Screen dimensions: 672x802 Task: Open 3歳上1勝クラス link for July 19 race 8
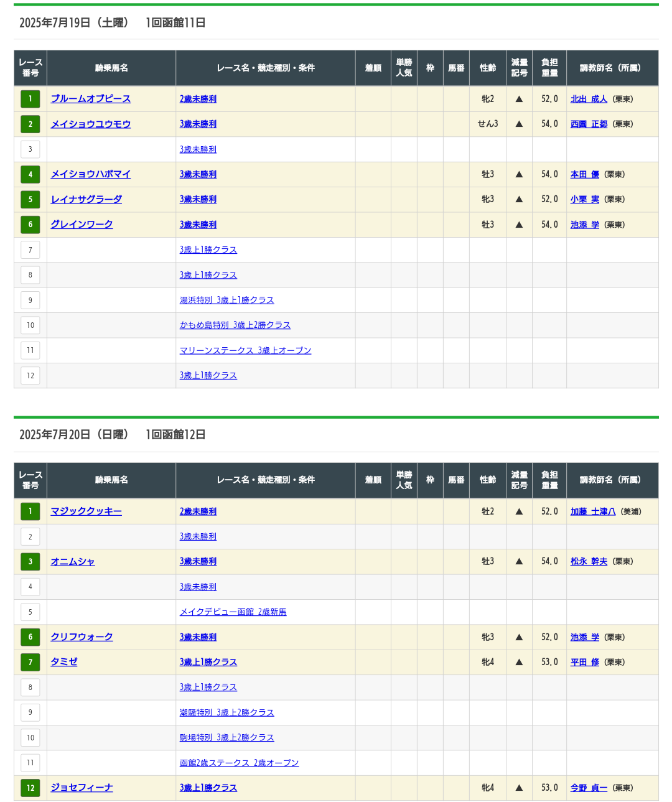point(208,275)
